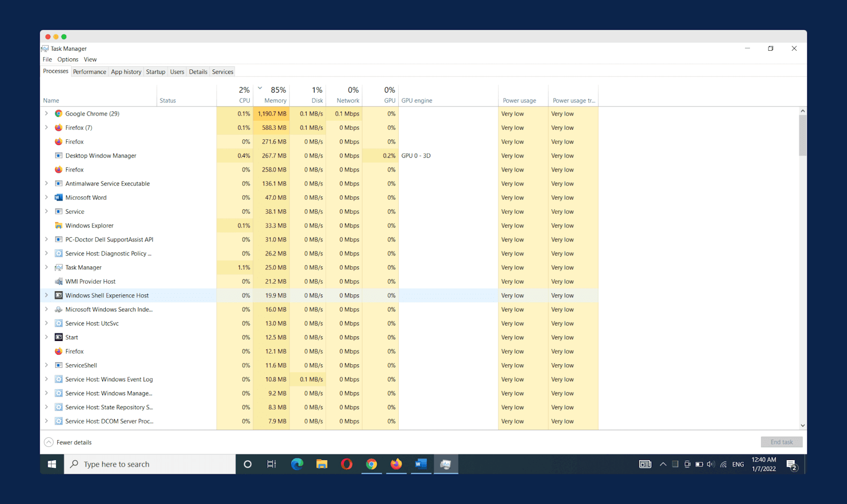The height and width of the screenshot is (504, 847).
Task: Sort processes by the Memory column
Action: pos(275,101)
